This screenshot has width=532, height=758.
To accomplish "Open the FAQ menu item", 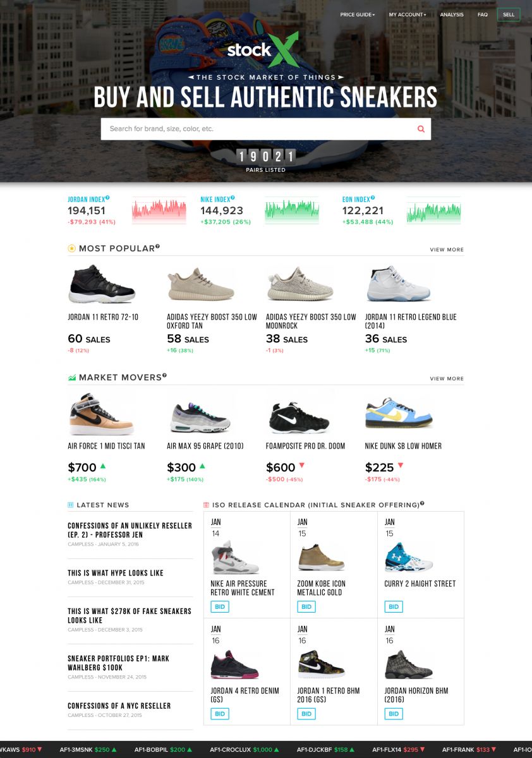I will pyautogui.click(x=483, y=15).
